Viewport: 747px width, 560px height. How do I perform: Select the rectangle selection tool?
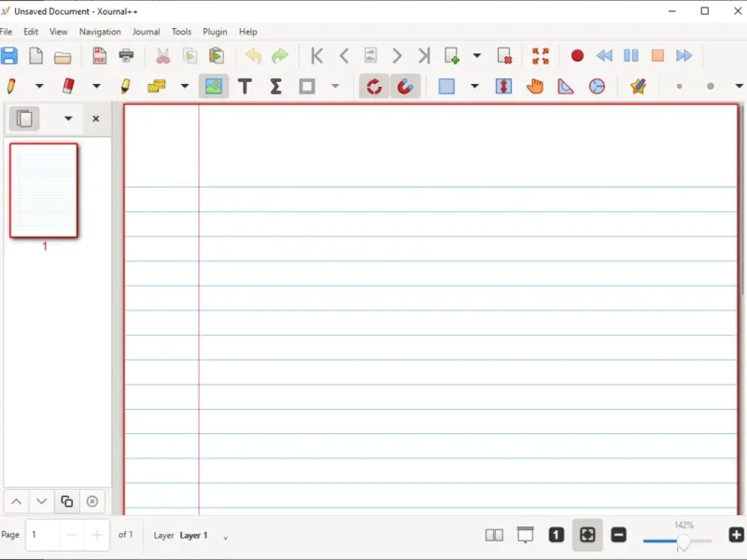coord(446,86)
